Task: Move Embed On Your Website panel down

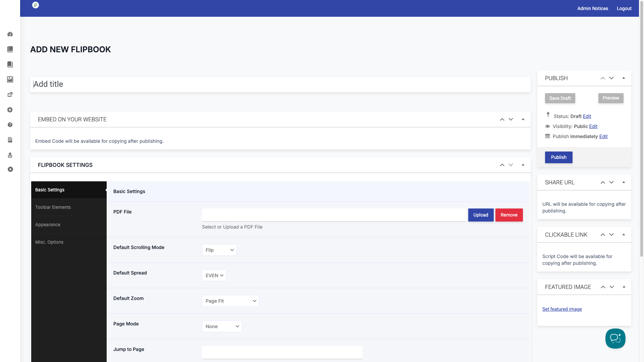Action: (x=511, y=119)
